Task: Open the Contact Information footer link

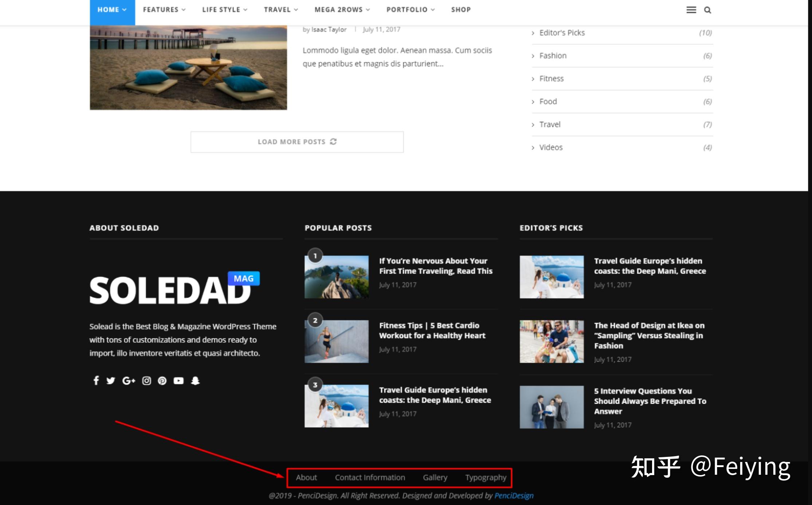Action: tap(370, 477)
